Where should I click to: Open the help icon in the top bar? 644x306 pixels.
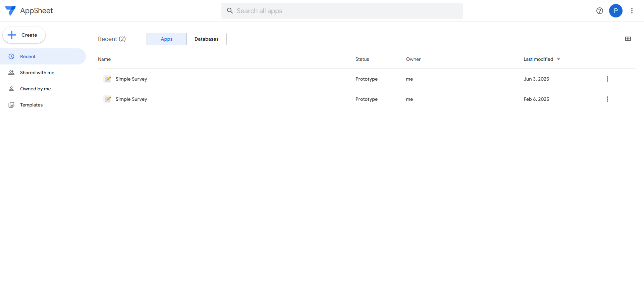tap(600, 11)
